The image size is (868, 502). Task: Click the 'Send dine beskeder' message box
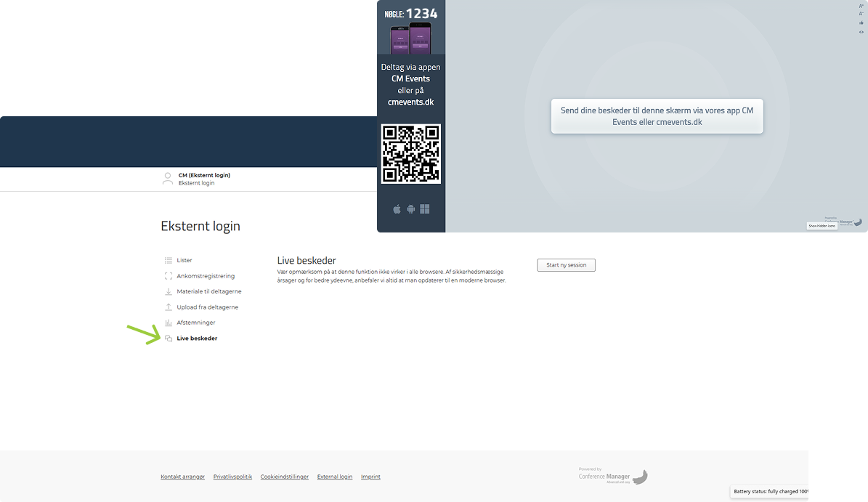pyautogui.click(x=657, y=116)
